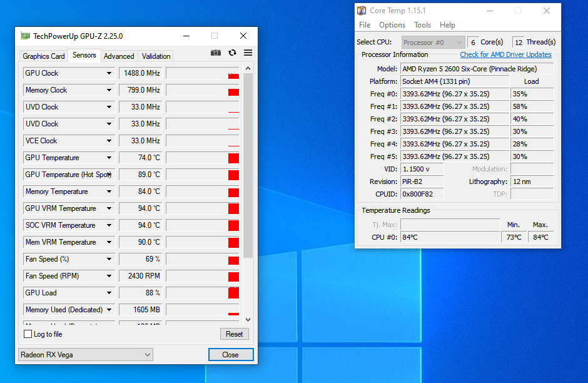Click the Revision value PiR-B2
588x383 pixels.
coord(422,181)
